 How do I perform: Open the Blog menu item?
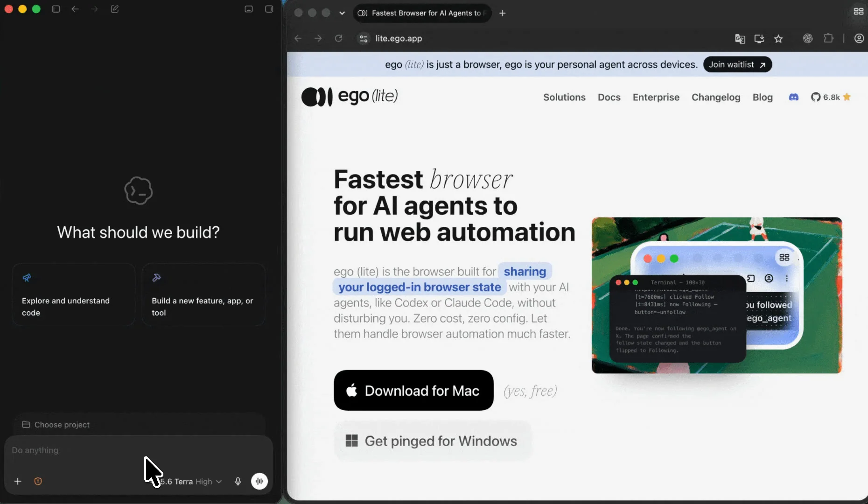pos(763,97)
